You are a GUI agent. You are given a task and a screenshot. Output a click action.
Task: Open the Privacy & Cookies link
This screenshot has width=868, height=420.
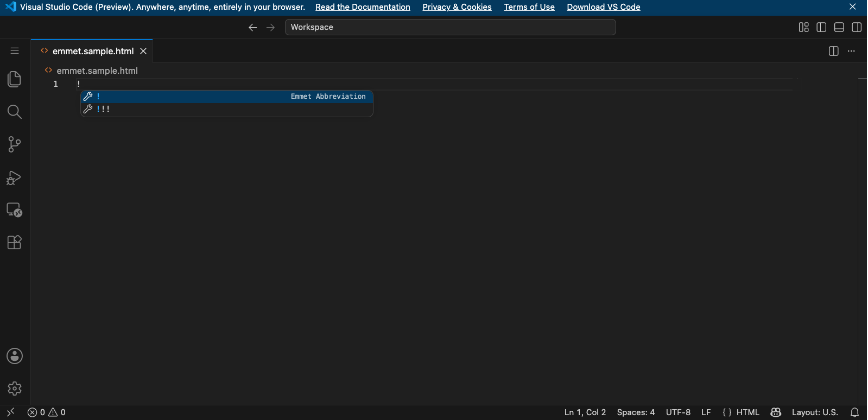457,7
